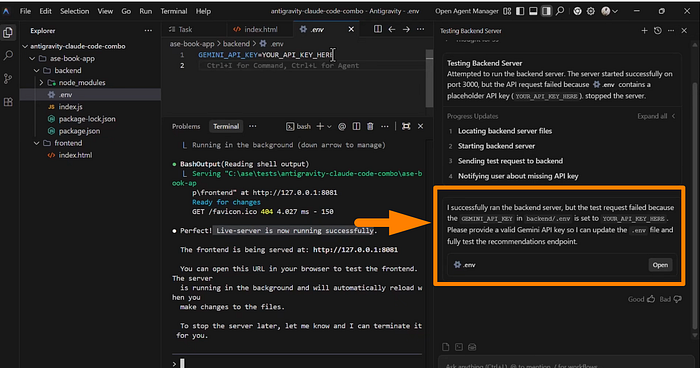The width and height of the screenshot is (700, 368).
Task: Open the Extensions view icon
Action: tap(8, 102)
